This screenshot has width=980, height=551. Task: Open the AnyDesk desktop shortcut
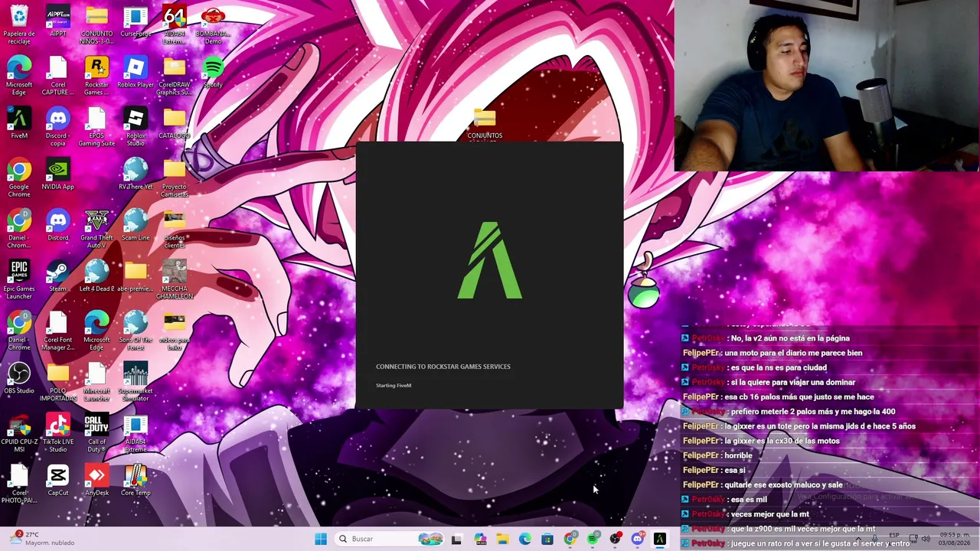96,481
